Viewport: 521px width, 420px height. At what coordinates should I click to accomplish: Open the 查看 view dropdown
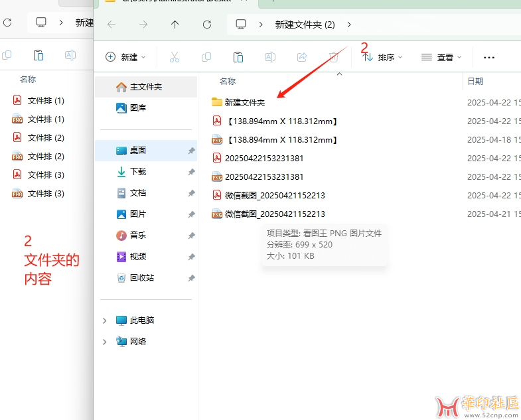(441, 58)
